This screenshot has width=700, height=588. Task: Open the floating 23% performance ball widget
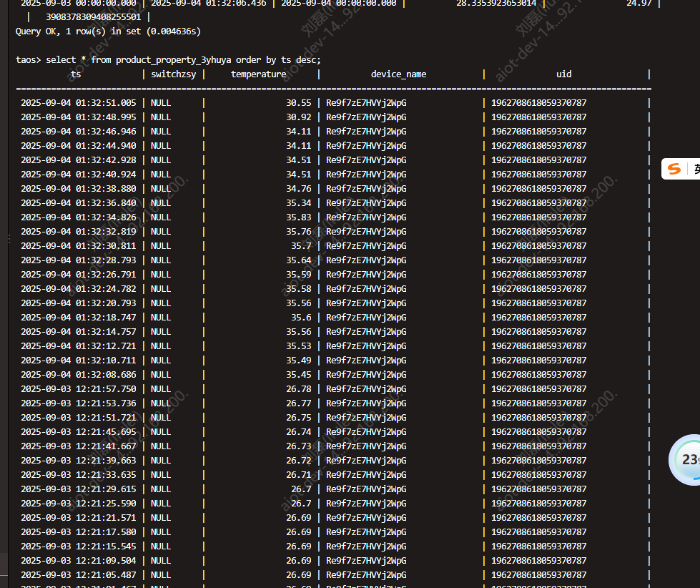(687, 459)
